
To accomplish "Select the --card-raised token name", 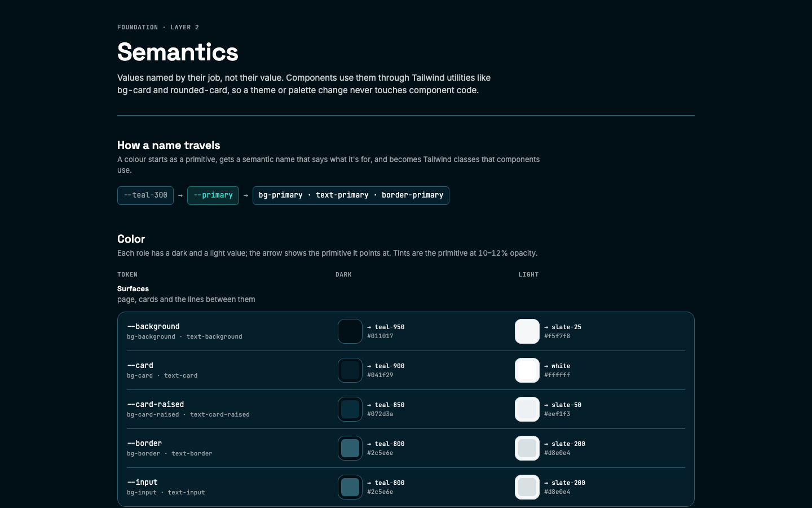I will 156,404.
